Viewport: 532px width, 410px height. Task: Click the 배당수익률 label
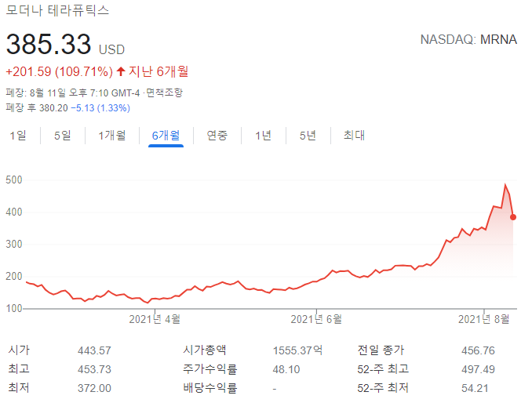click(x=210, y=388)
